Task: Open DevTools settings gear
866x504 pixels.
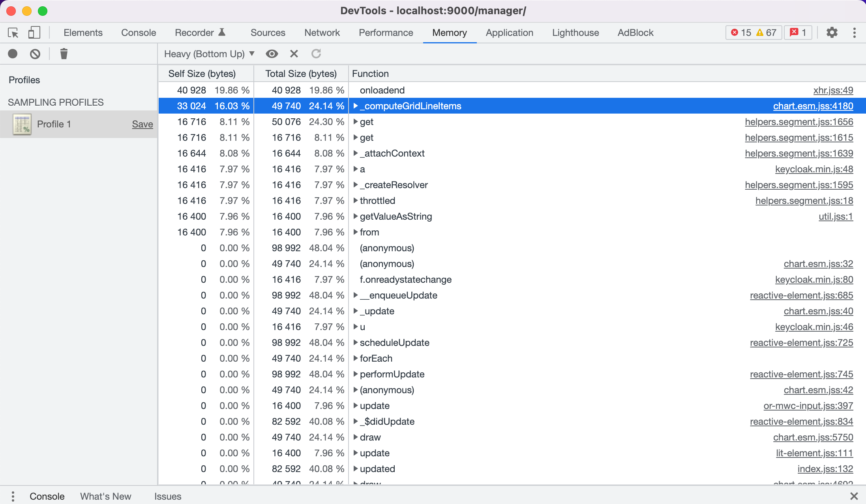Action: [832, 32]
